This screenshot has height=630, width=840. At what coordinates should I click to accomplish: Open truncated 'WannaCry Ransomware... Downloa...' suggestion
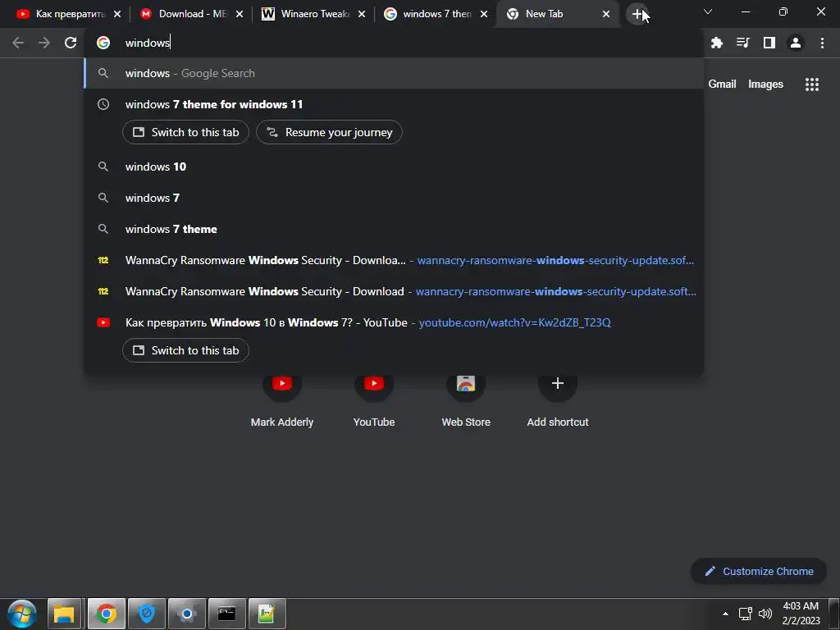pos(394,260)
